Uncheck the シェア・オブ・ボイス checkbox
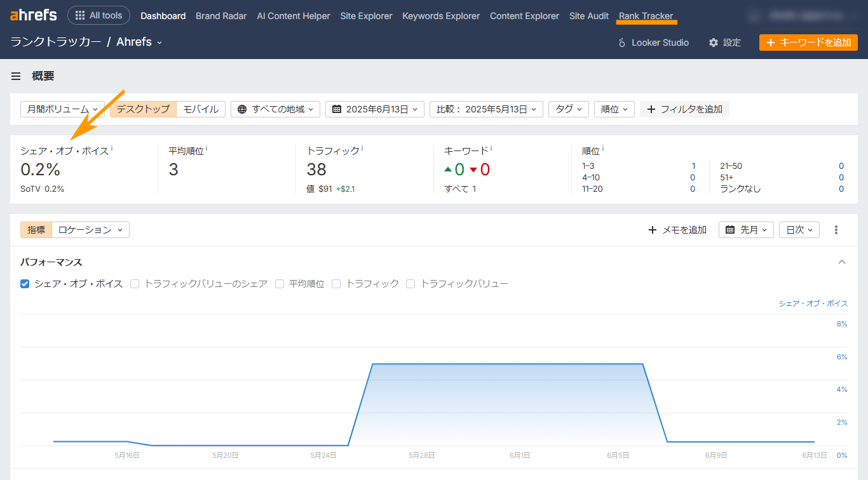868x480 pixels. [24, 284]
